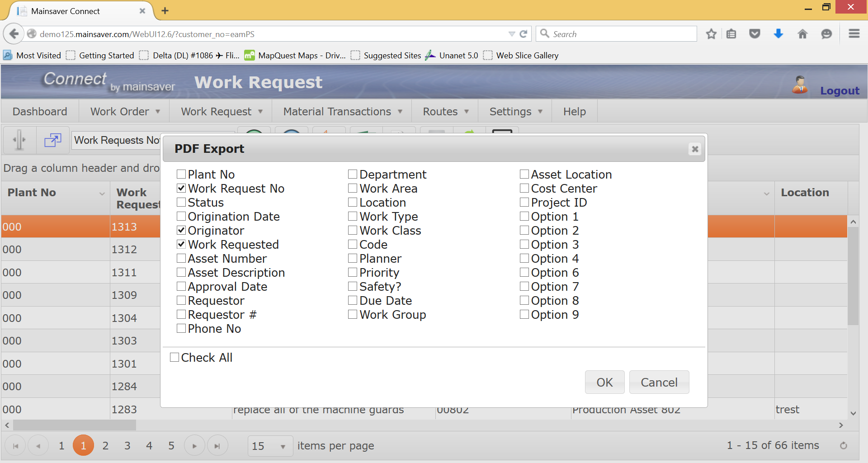Click the horizontal scrollbar thumb

tap(75, 425)
